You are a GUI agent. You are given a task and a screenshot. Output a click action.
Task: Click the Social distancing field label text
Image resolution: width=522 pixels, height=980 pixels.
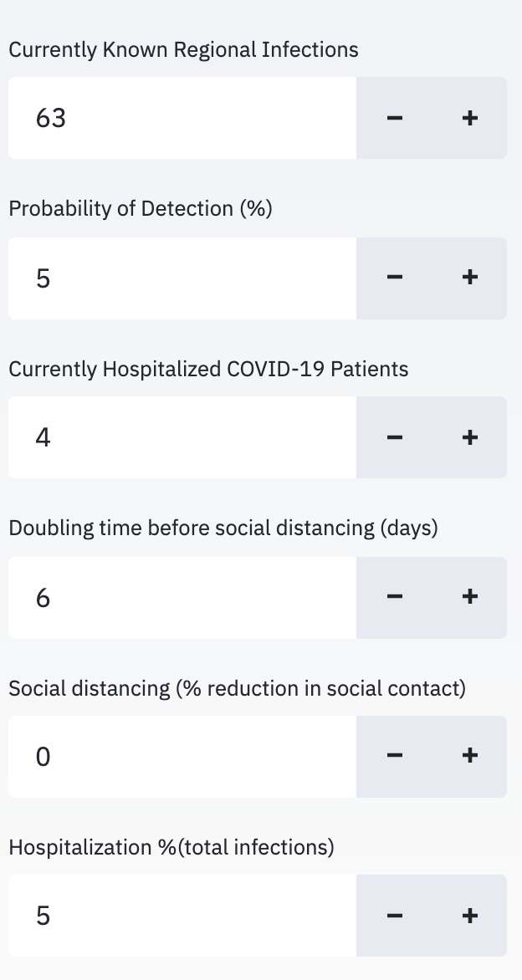[237, 688]
